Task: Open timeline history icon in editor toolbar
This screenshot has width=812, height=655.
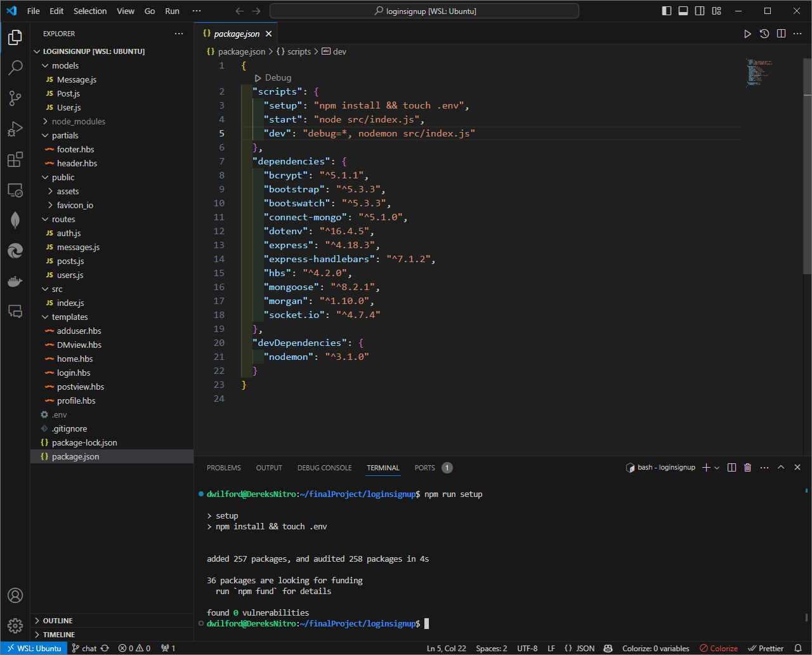Action: [x=764, y=34]
